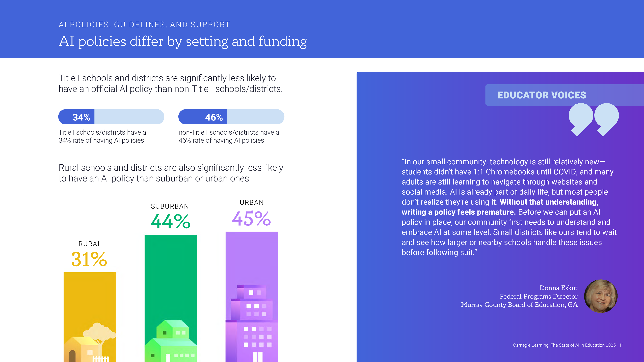Click the 44% suburban percentage figure
The image size is (644, 362).
[x=171, y=222]
